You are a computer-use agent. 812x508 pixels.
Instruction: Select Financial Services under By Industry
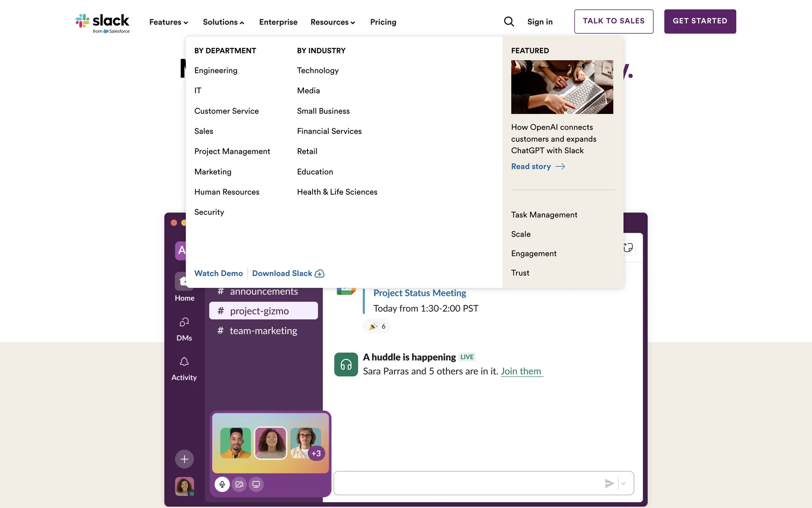pos(329,131)
